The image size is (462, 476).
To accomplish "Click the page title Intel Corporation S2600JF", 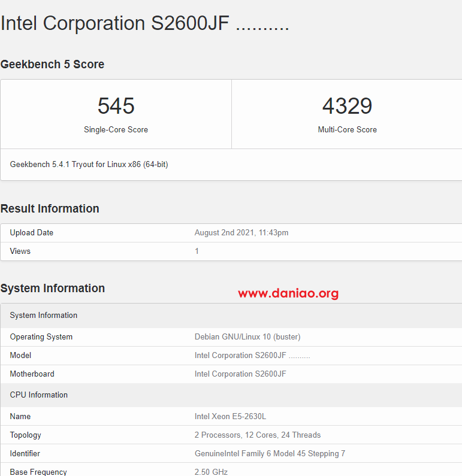I will click(x=144, y=23).
